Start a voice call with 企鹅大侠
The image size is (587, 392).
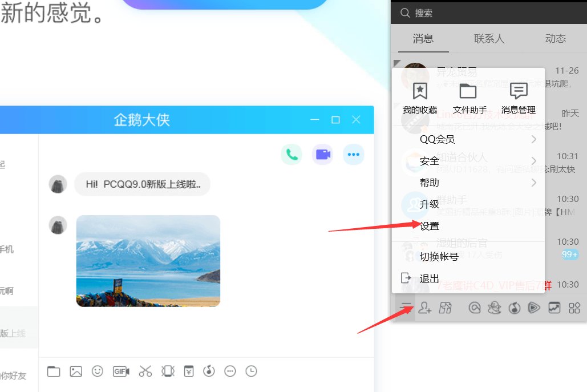click(x=292, y=154)
